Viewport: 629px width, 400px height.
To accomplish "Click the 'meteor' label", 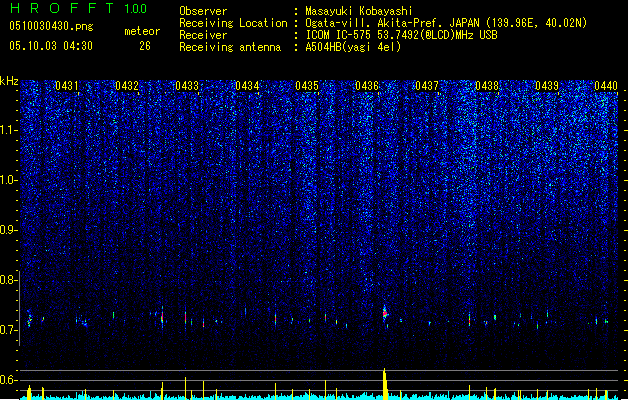I will point(142,31).
